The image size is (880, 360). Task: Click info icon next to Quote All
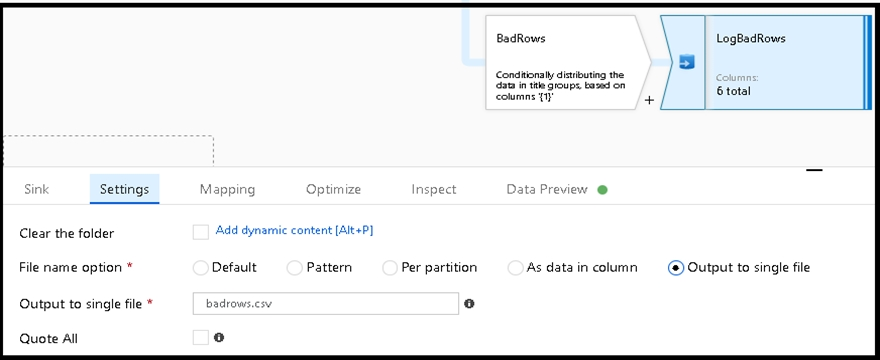point(219,338)
